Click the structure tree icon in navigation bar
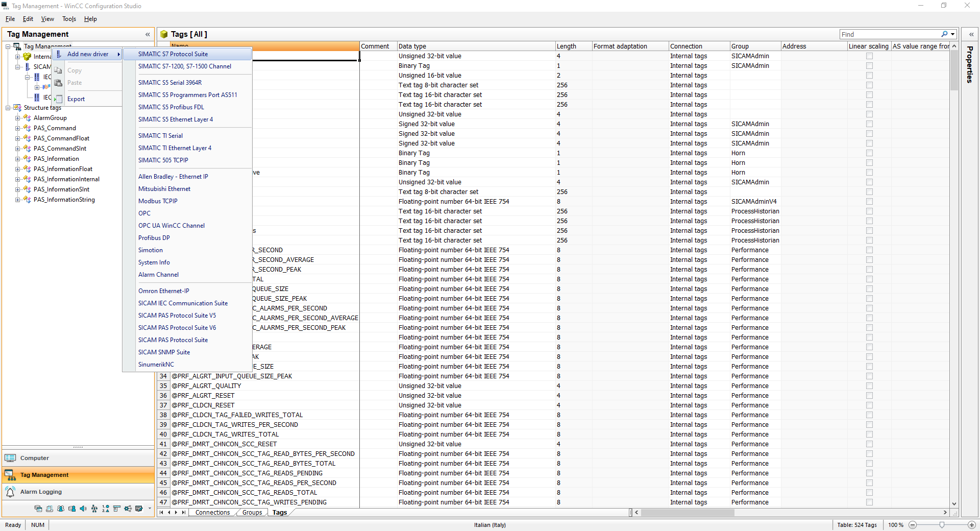Screen dimensions: 980x531 (94, 509)
